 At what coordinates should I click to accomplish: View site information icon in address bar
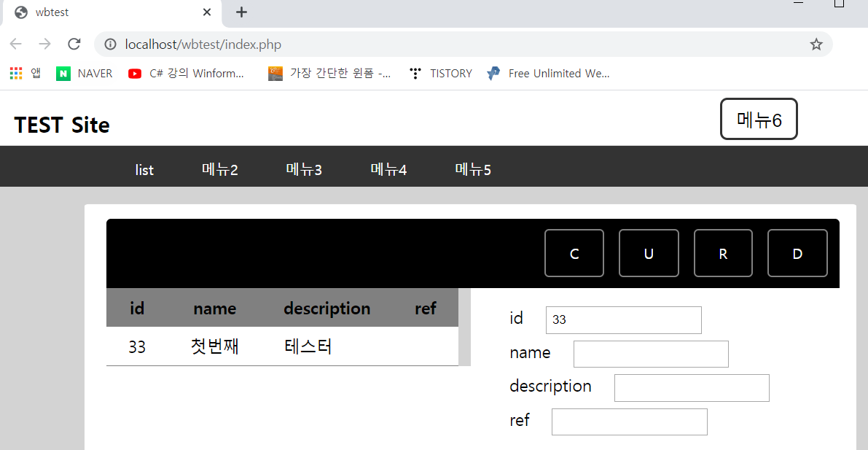(x=111, y=44)
